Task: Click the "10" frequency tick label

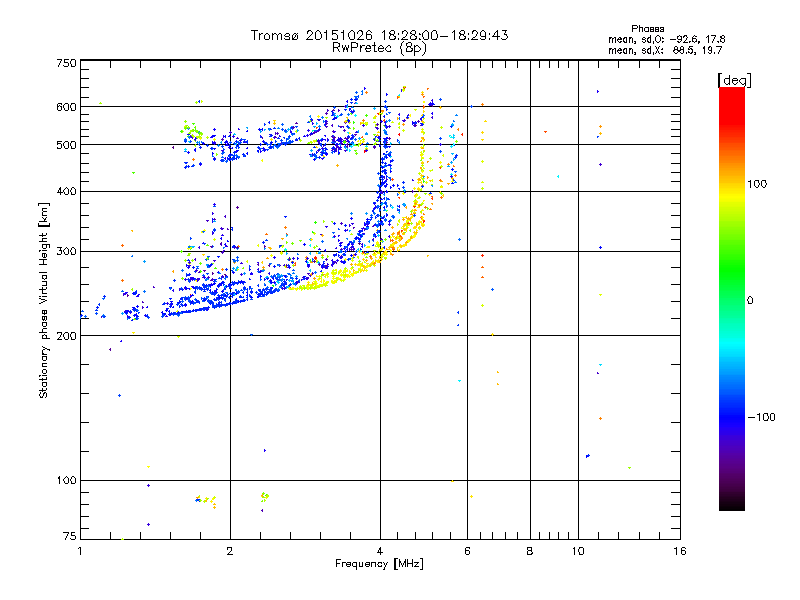Action: tap(578, 551)
